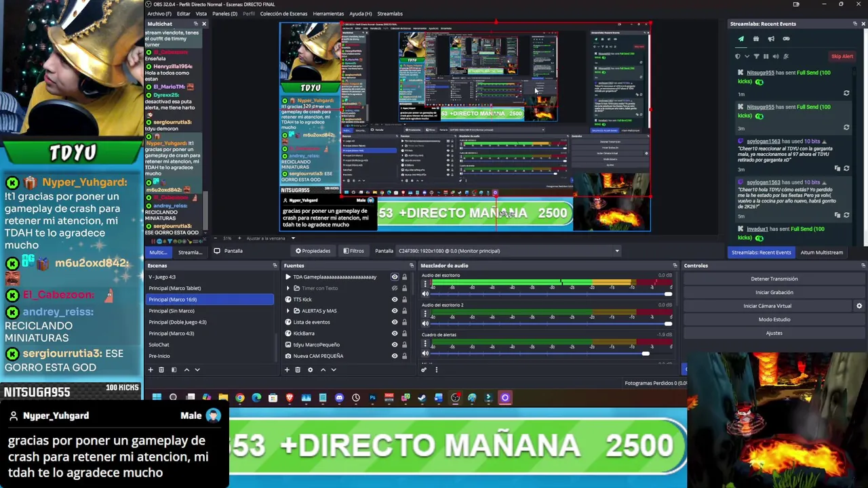This screenshot has height=488, width=868.
Task: Hide Lista de eventos source
Action: tap(395, 322)
